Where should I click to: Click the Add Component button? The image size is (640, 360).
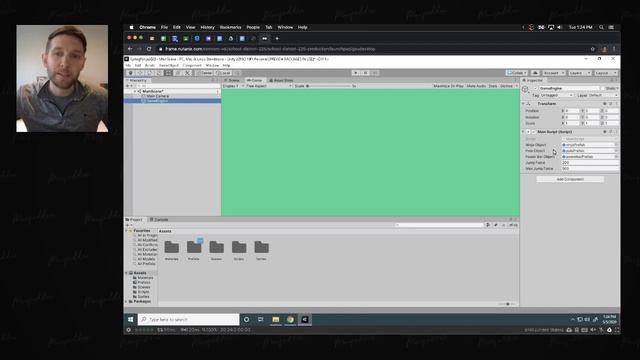(570, 179)
